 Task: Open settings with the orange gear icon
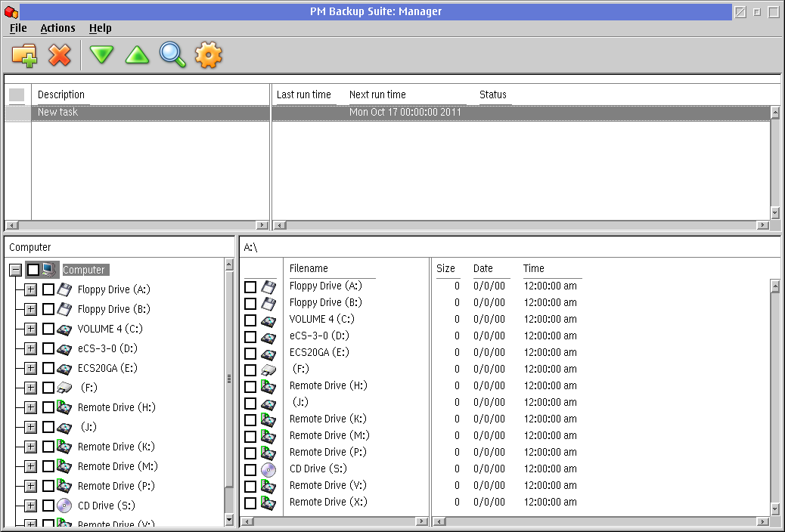point(208,55)
